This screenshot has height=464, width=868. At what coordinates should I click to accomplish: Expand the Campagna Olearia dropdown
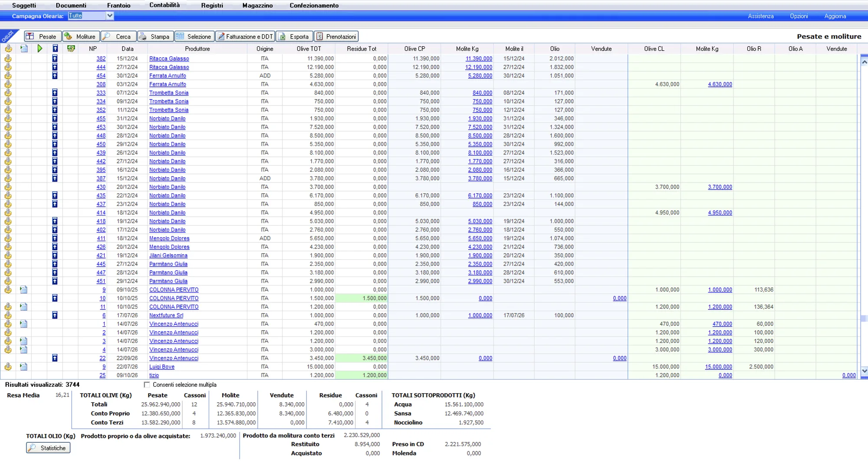coord(110,16)
